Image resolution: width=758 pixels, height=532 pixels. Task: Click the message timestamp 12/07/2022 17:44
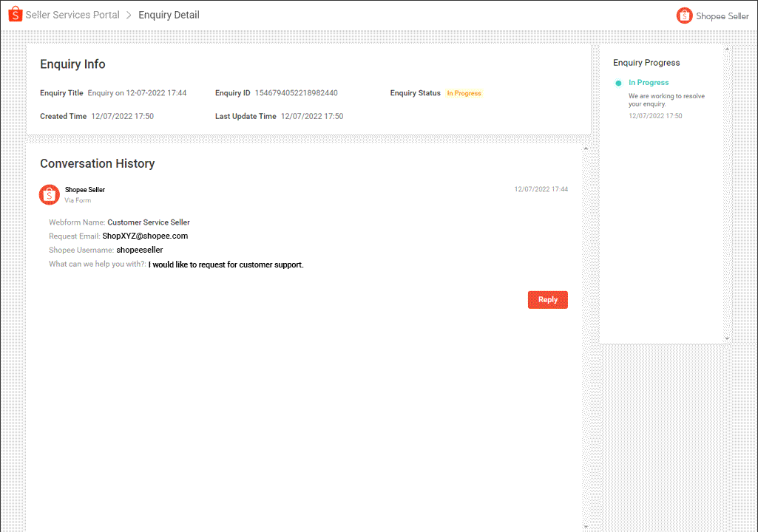541,189
